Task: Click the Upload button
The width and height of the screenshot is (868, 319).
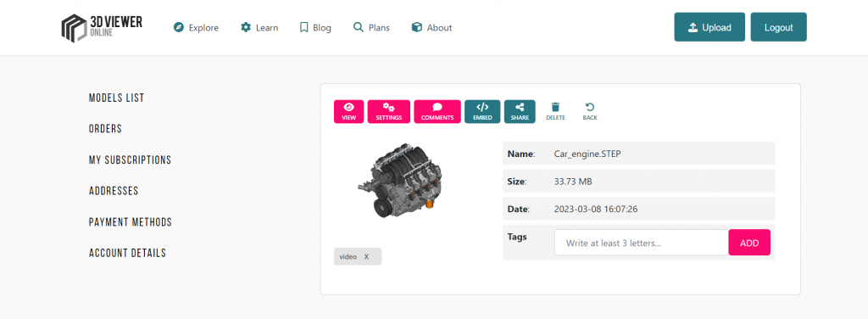Action: pos(709,27)
